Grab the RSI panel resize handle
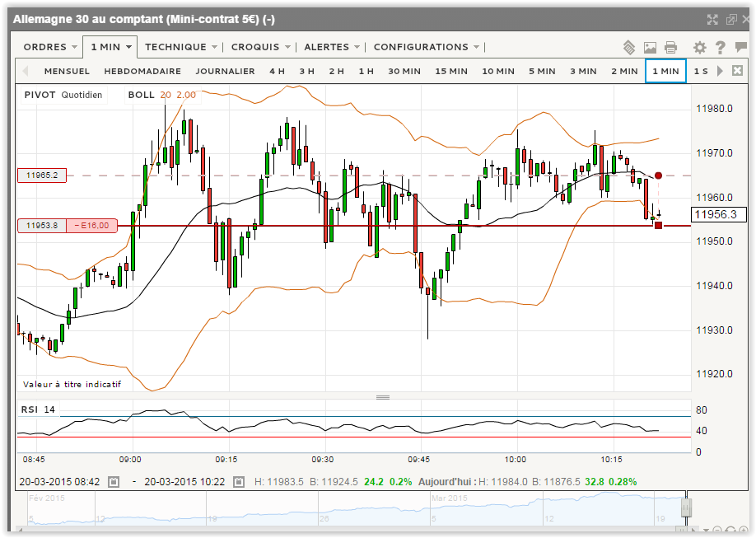Image resolution: width=756 pixels, height=538 pixels. coord(383,398)
